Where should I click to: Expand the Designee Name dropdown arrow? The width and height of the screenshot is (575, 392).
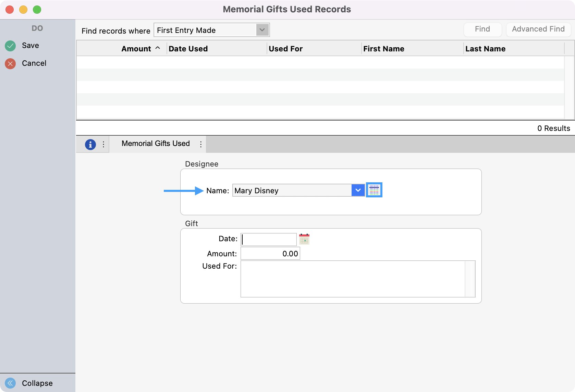pyautogui.click(x=358, y=190)
